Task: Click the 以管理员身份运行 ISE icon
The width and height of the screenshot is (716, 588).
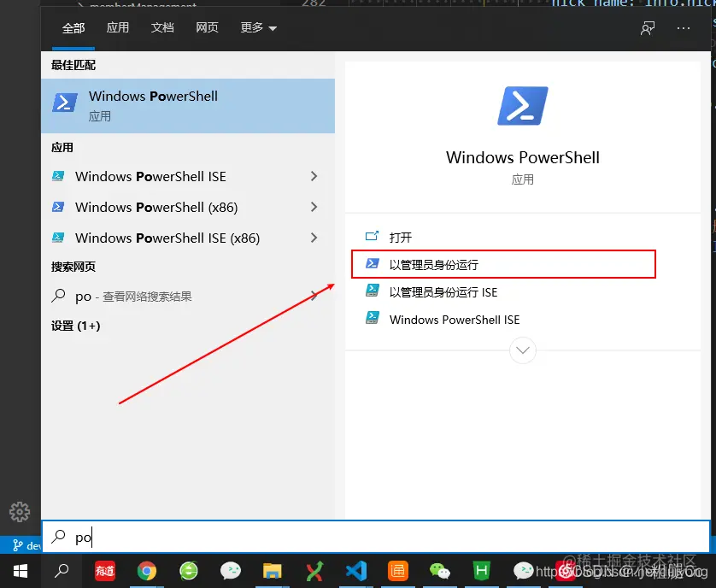Action: coord(373,291)
